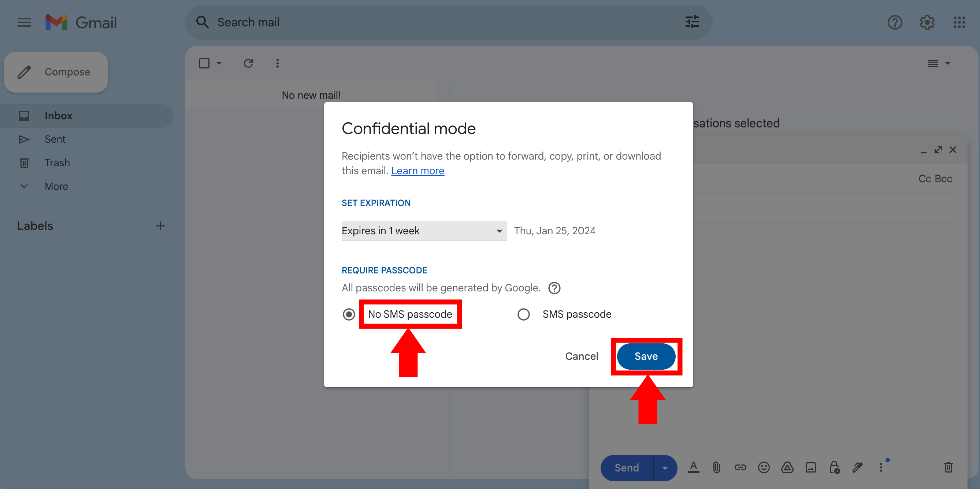This screenshot has width=980, height=489.
Task: Click the Search mail field
Action: coord(438,22)
